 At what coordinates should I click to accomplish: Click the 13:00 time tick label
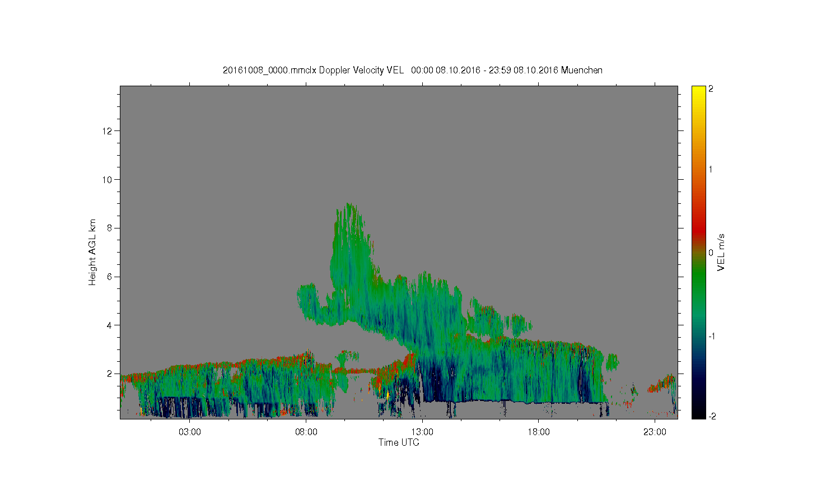pos(422,432)
